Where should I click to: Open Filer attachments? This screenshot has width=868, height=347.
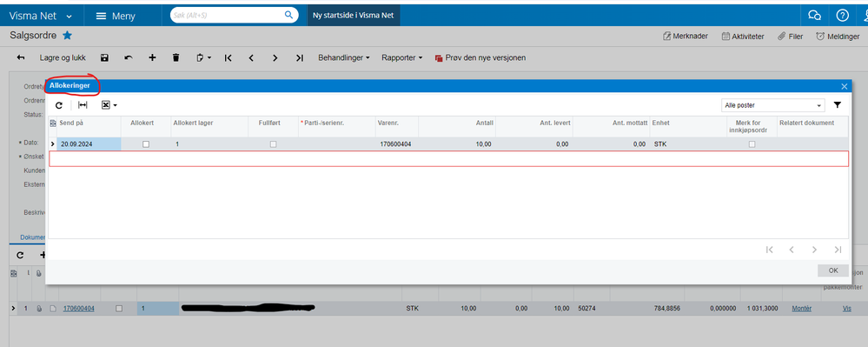pos(790,36)
